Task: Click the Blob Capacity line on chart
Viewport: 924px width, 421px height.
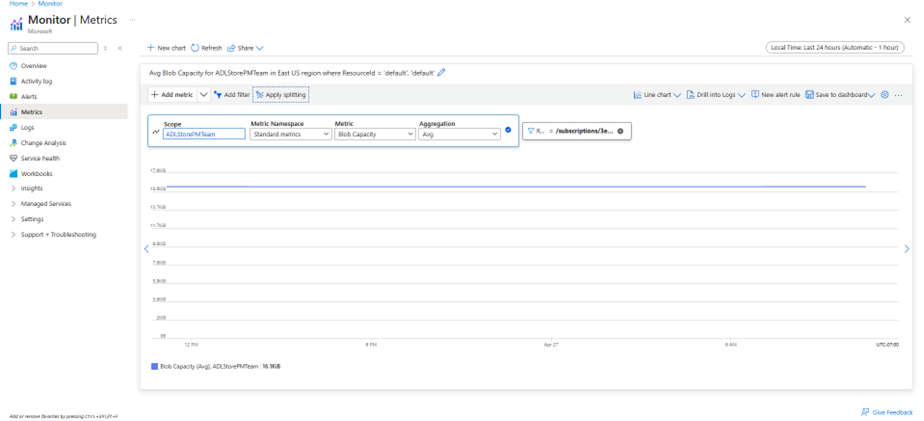Action: click(x=516, y=186)
